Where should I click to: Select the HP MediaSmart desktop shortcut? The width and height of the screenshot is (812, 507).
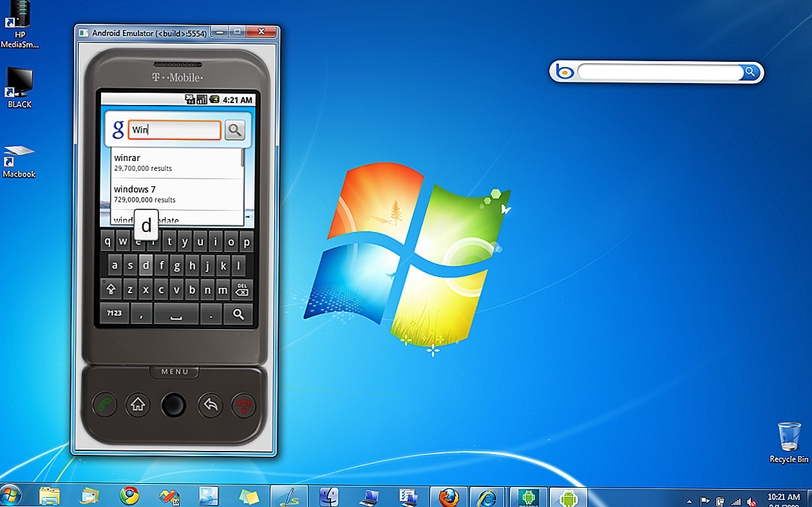pos(20,24)
